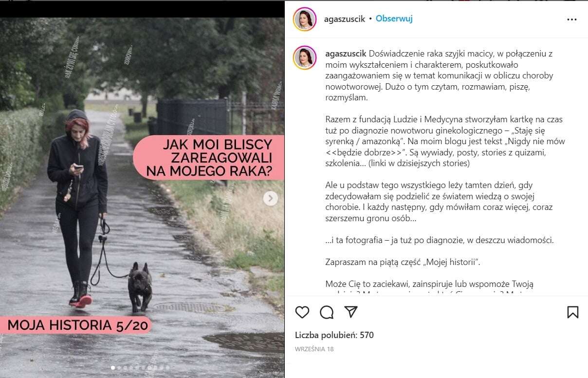Open the agaszuscik username in the header
The image size is (588, 378).
tap(345, 19)
